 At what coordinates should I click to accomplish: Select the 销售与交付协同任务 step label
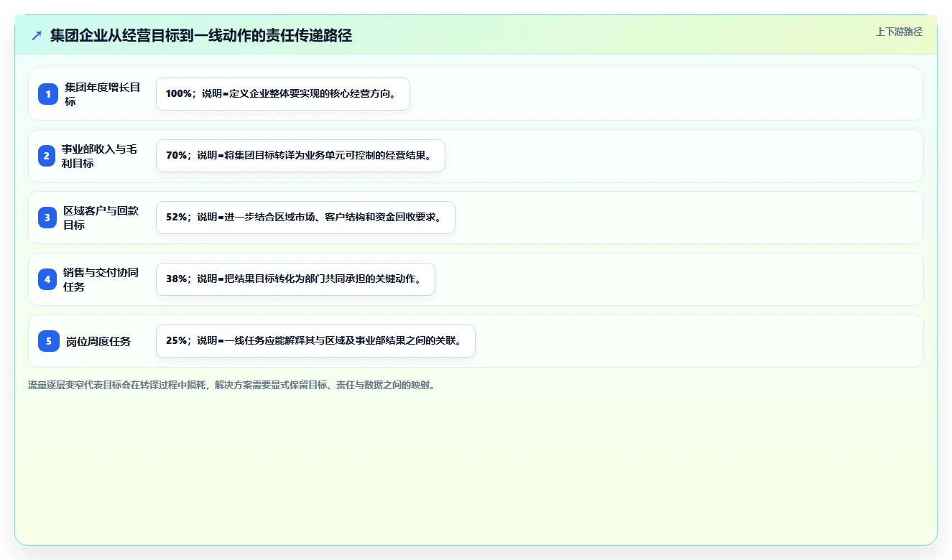(101, 279)
